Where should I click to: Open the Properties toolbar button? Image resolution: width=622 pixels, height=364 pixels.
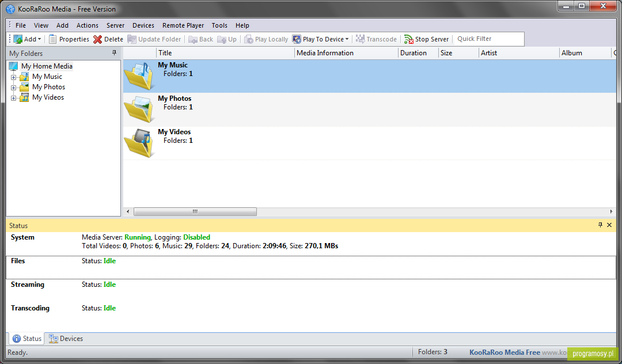click(69, 39)
